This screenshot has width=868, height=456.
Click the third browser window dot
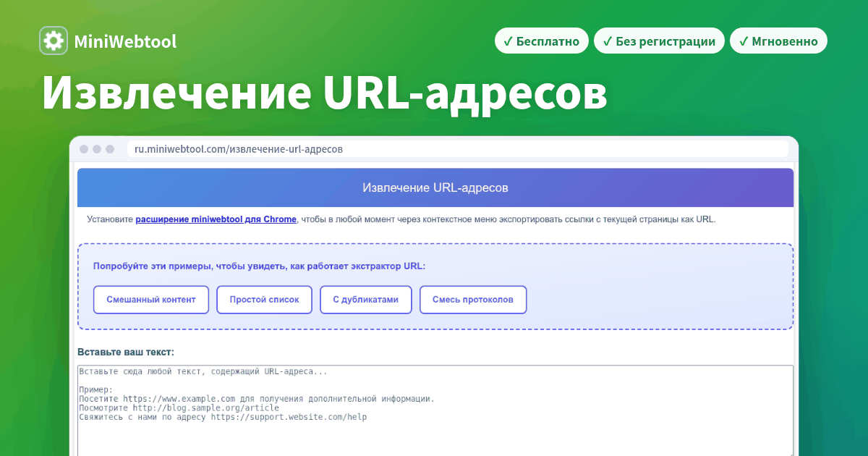pyautogui.click(x=110, y=149)
